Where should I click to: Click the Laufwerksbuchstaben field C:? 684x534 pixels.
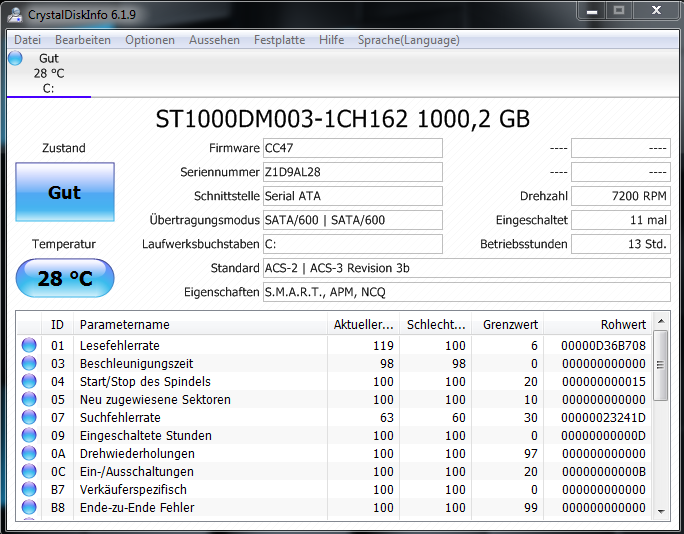[352, 244]
